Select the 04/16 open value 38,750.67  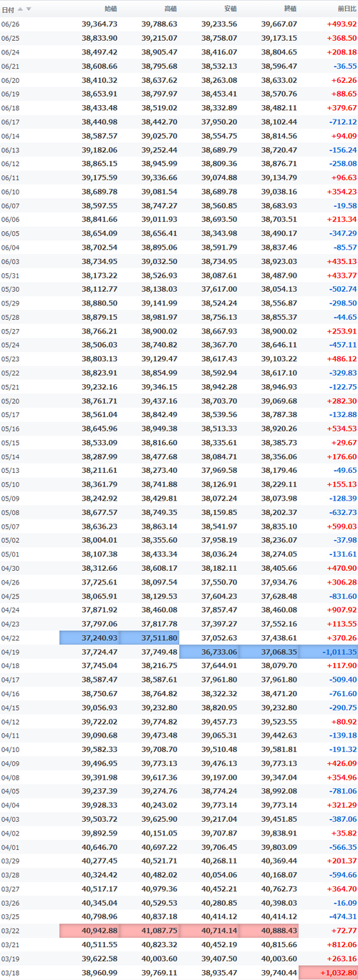click(x=100, y=695)
